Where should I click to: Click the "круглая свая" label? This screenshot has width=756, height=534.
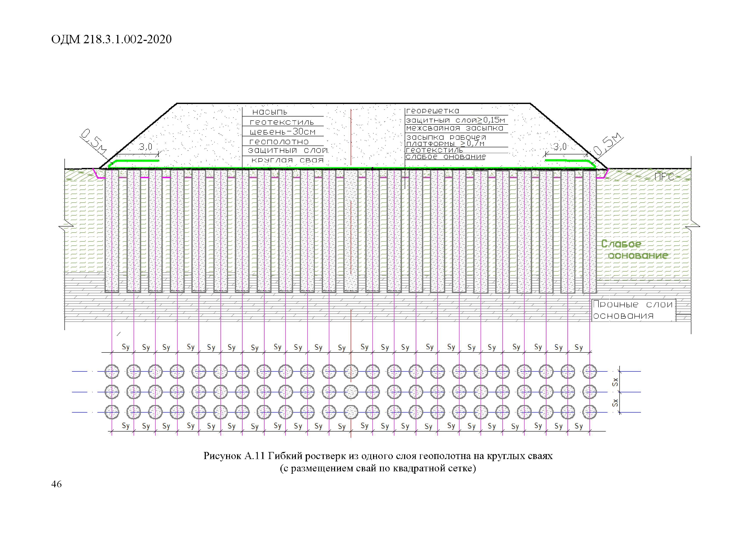click(x=287, y=160)
